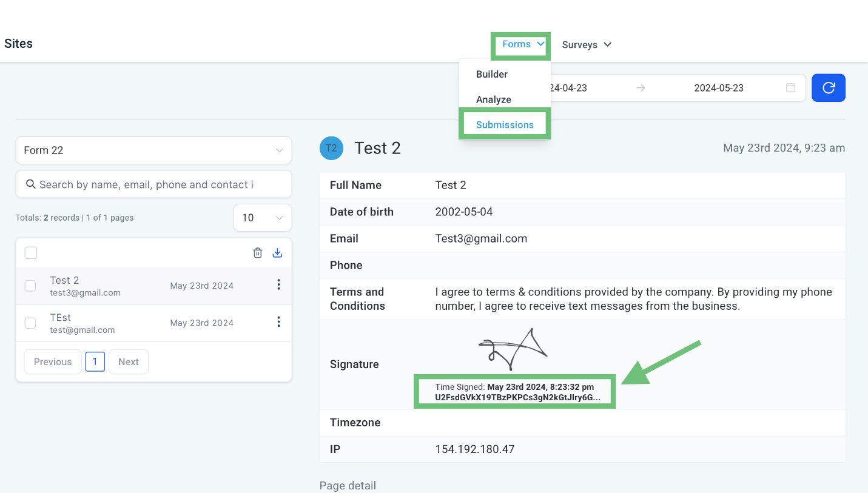This screenshot has height=493, width=868.
Task: Go to page 1 in pagination
Action: pyautogui.click(x=95, y=362)
